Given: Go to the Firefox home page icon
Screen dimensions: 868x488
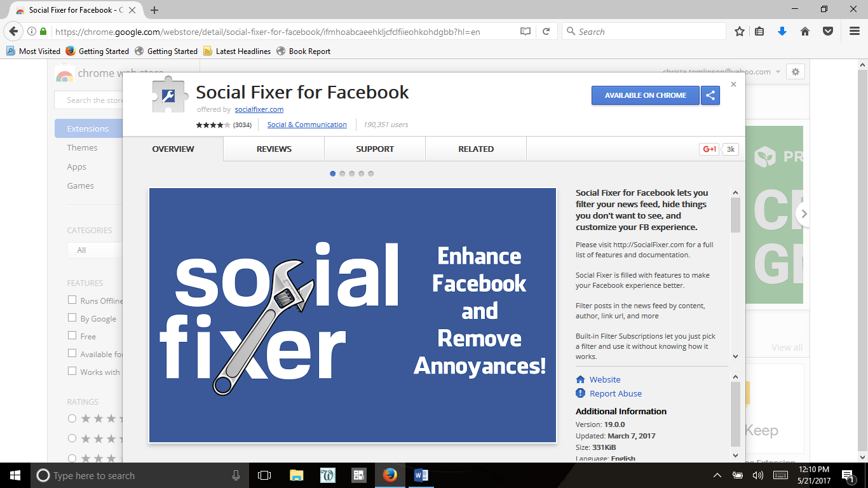Looking at the screenshot, I should 805,31.
